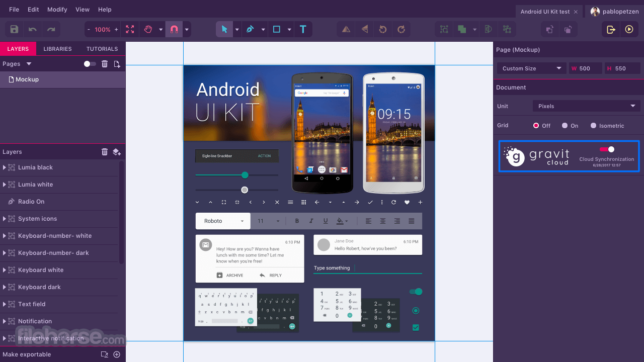
Task: Click the page height input field
Action: [622, 68]
